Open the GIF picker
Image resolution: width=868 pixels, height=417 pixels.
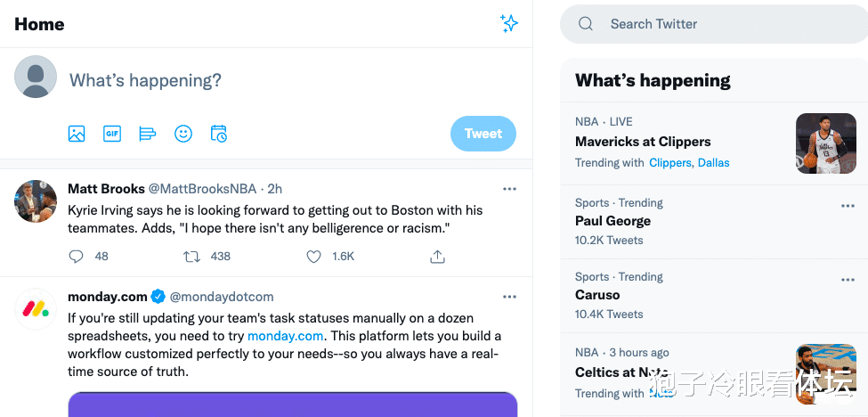[x=112, y=134]
